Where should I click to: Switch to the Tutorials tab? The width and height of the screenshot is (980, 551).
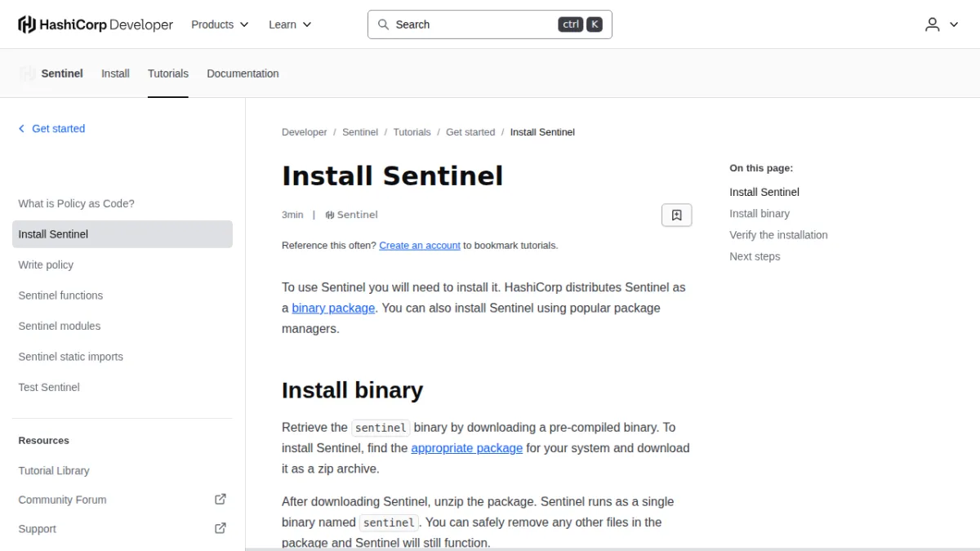tap(168, 73)
